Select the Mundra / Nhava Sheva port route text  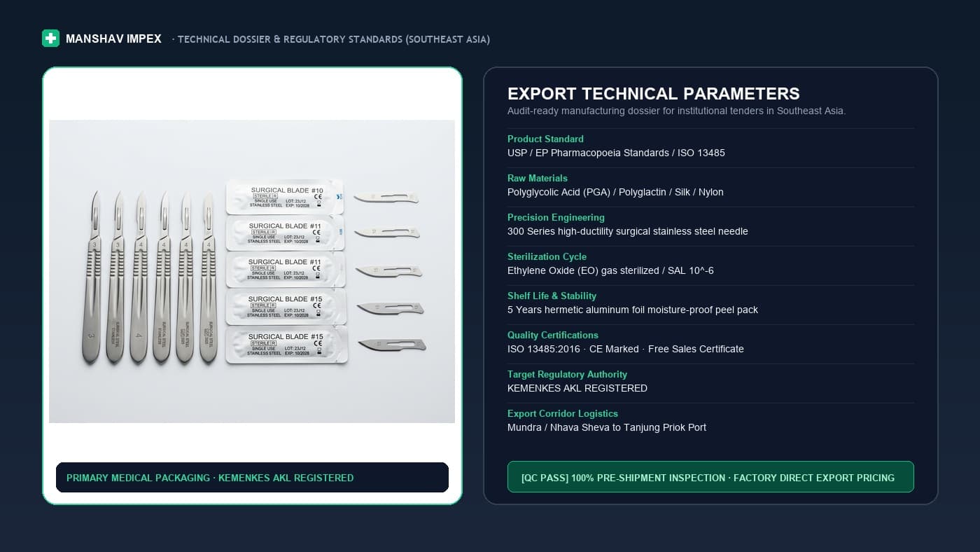coord(607,427)
